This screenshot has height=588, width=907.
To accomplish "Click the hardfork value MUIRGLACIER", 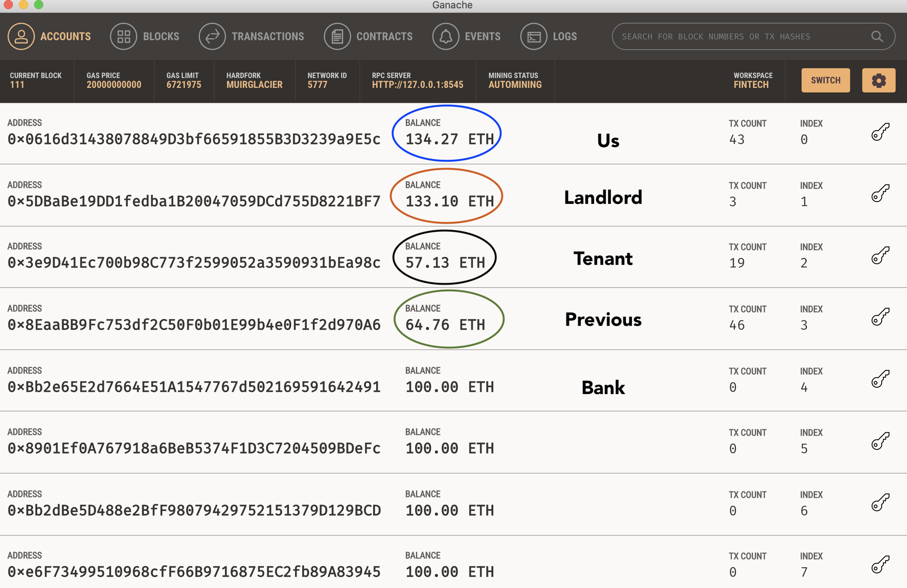I will pyautogui.click(x=254, y=84).
